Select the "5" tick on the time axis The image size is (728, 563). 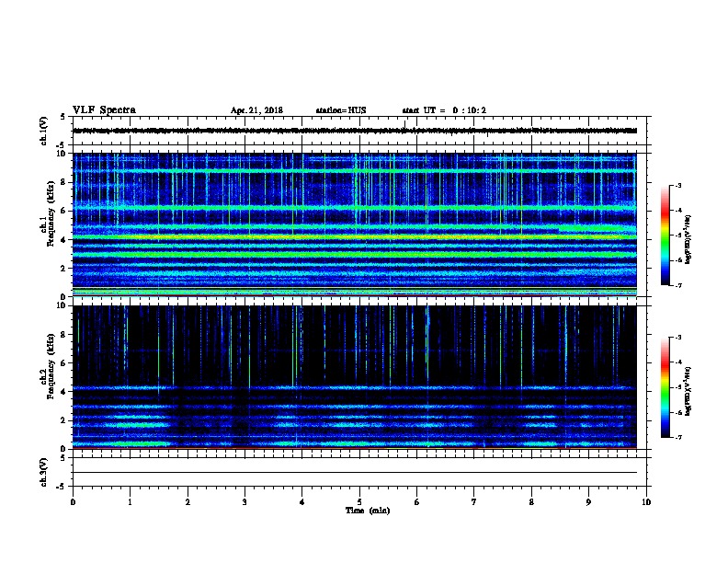tap(359, 502)
